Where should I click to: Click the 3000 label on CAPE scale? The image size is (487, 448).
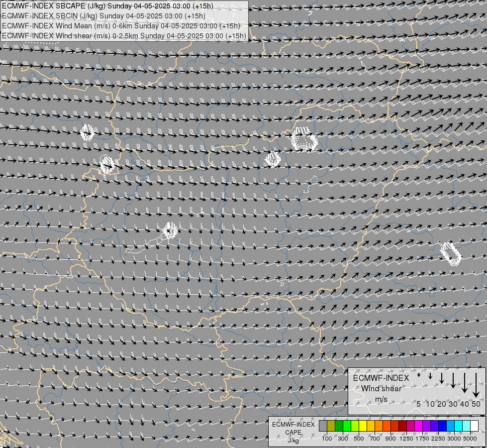click(454, 439)
